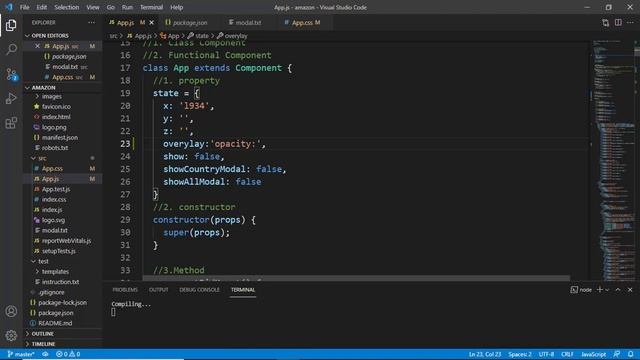The width and height of the screenshot is (640, 360).
Task: Click Ln 23, Col 23 in status bar
Action: pyautogui.click(x=484, y=354)
